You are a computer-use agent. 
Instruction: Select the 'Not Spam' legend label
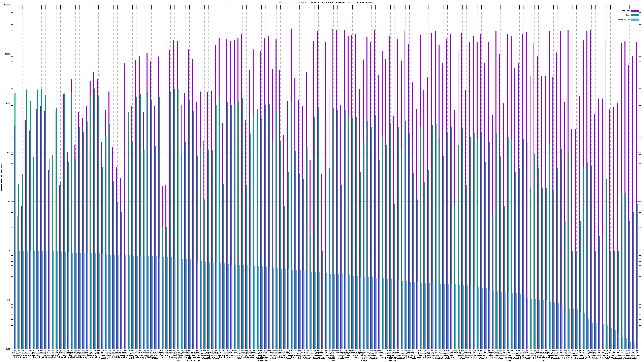pyautogui.click(x=626, y=11)
